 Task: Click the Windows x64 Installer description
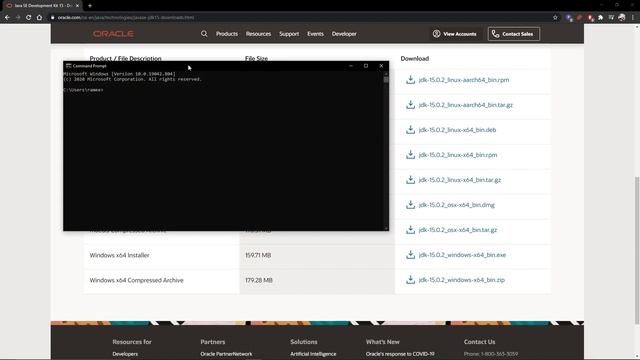pos(119,255)
